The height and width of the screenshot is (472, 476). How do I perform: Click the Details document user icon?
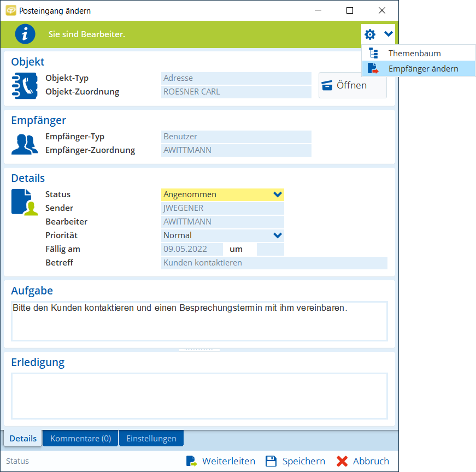point(25,202)
